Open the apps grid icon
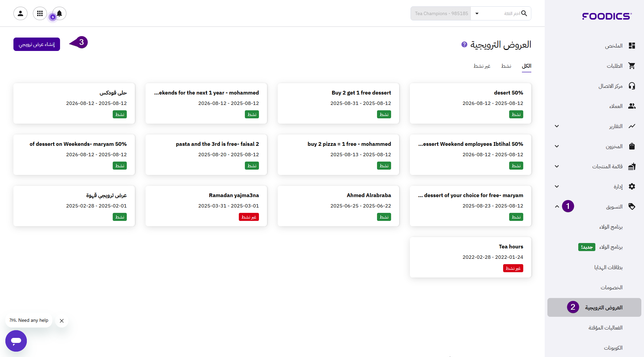Viewport: 644px width, 357px height. (x=40, y=13)
